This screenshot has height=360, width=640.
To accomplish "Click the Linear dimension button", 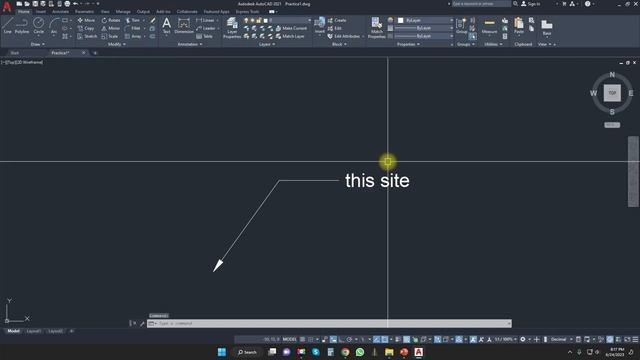I will (x=205, y=20).
